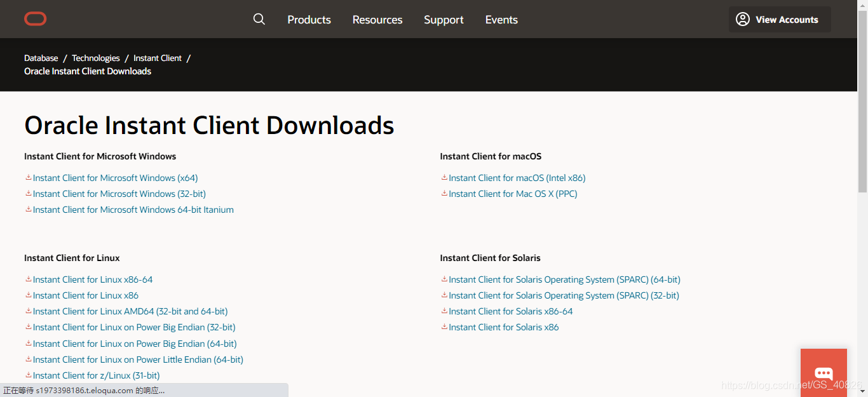The width and height of the screenshot is (868, 397).
Task: Download Instant Client for Mac OS X (PPC)
Action: (512, 194)
